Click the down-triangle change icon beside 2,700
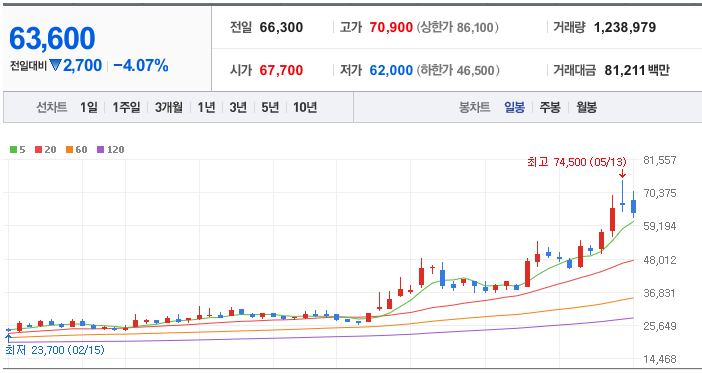The width and height of the screenshot is (702, 373). click(56, 66)
